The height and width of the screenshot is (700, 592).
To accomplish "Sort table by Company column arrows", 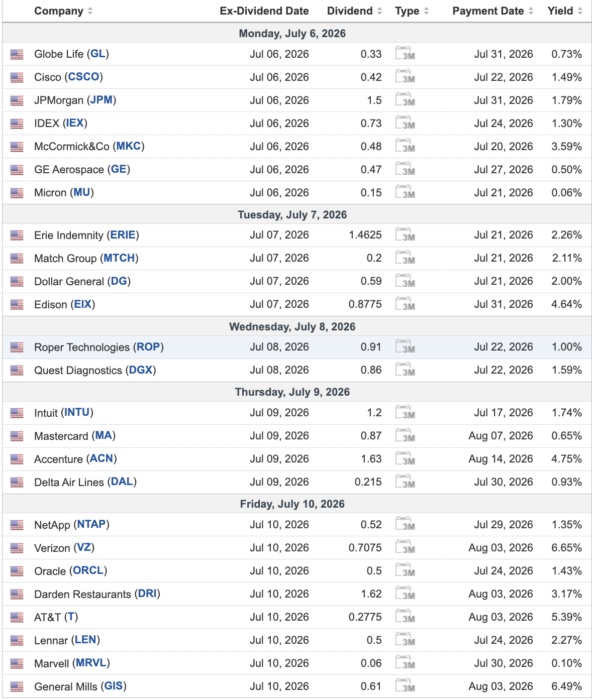I will click(90, 11).
